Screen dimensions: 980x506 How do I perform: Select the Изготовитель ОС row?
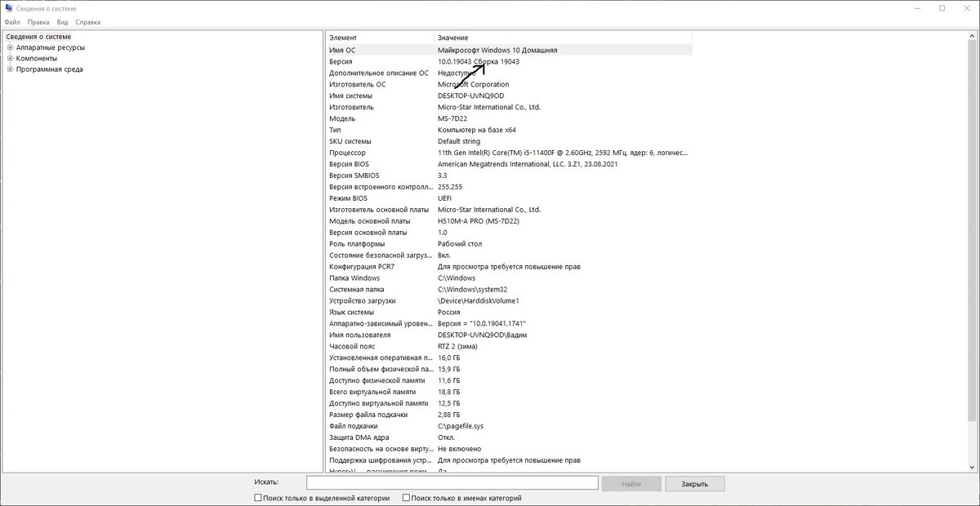[x=509, y=84]
